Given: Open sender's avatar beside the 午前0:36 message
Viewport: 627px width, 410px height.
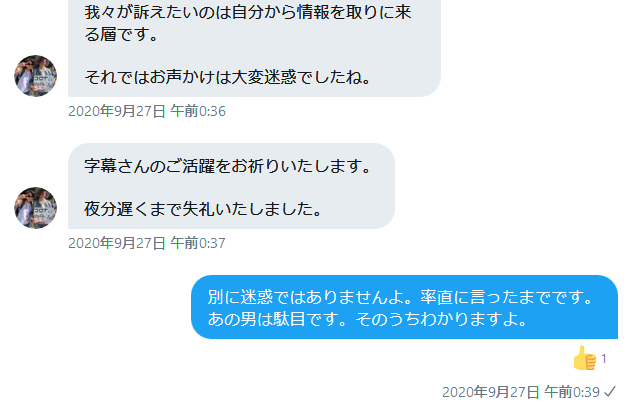Looking at the screenshot, I should [36, 76].
